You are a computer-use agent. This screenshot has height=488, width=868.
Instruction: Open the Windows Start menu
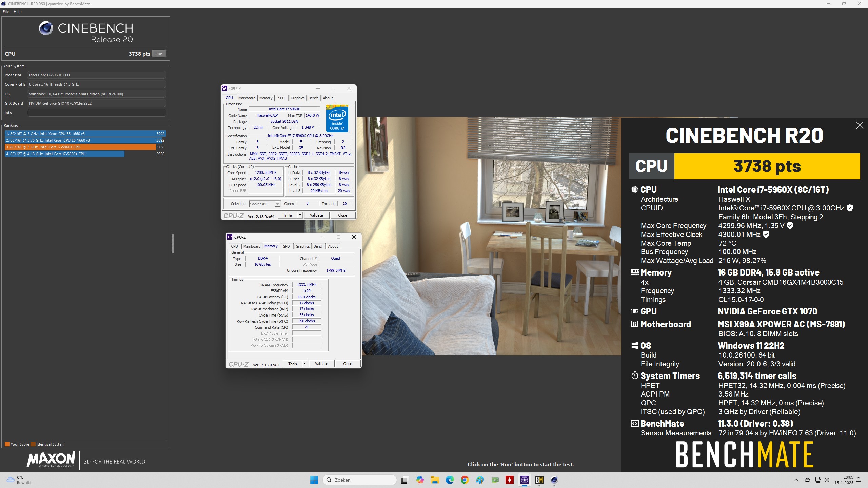pyautogui.click(x=314, y=480)
